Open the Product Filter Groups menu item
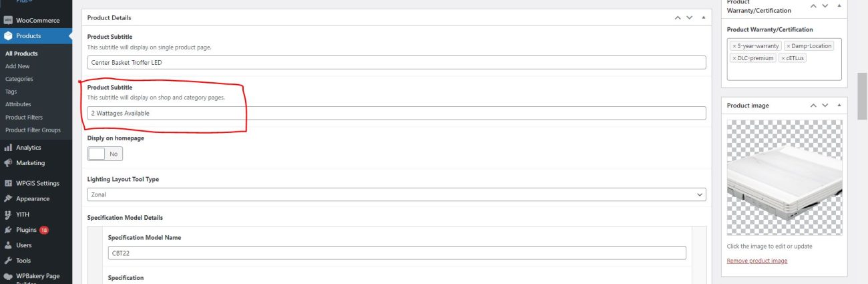 33,130
